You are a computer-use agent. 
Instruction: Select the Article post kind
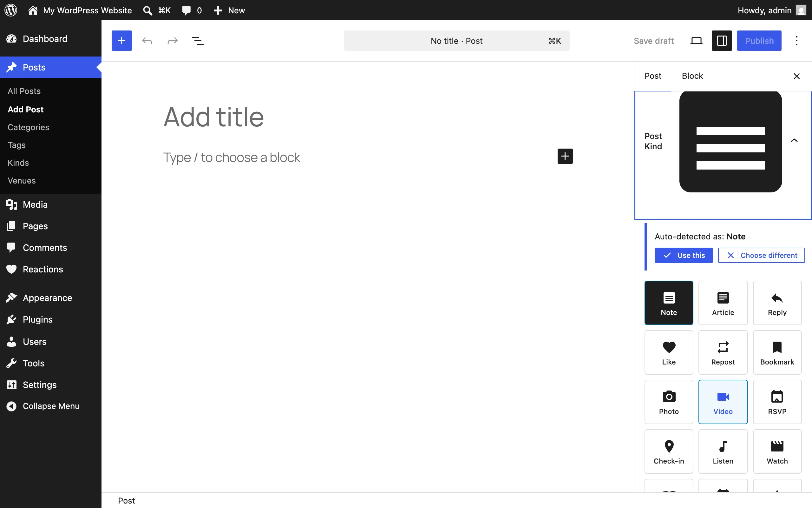723,303
